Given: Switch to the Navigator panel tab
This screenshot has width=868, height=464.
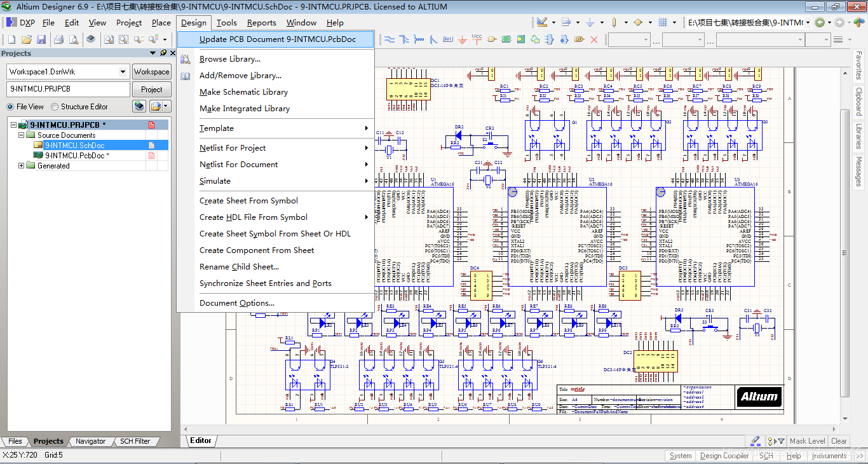Looking at the screenshot, I should pos(90,441).
